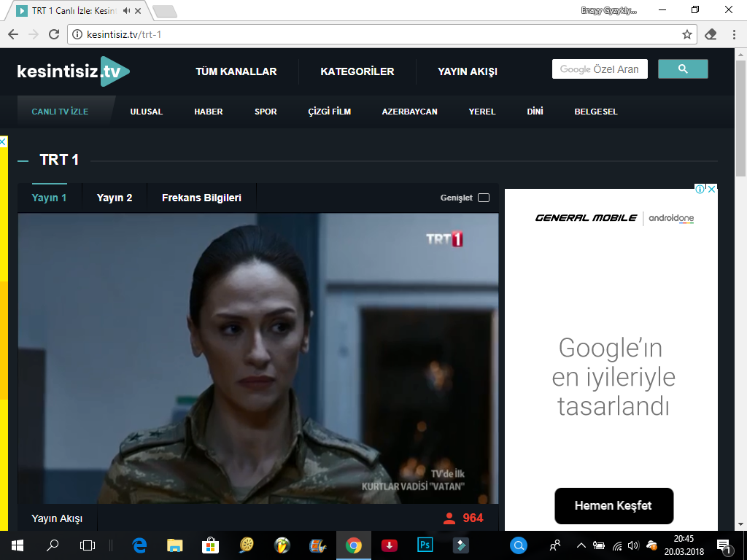Click the Chrome profile name button
The width and height of the screenshot is (747, 560).
[x=609, y=10]
